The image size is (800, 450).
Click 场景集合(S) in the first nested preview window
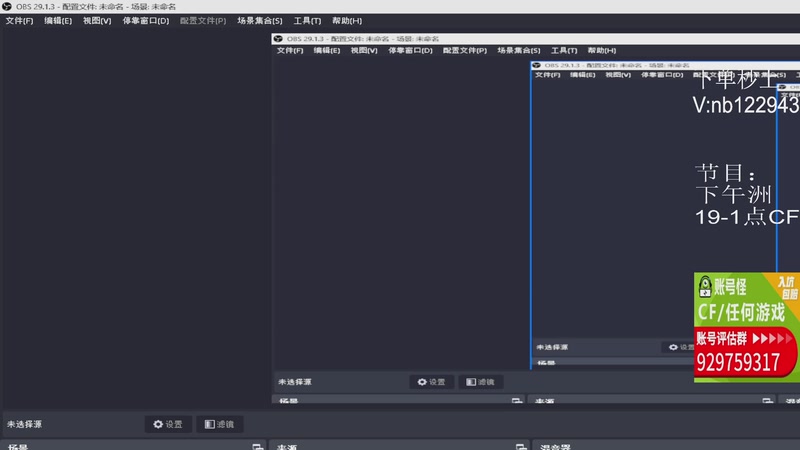519,51
